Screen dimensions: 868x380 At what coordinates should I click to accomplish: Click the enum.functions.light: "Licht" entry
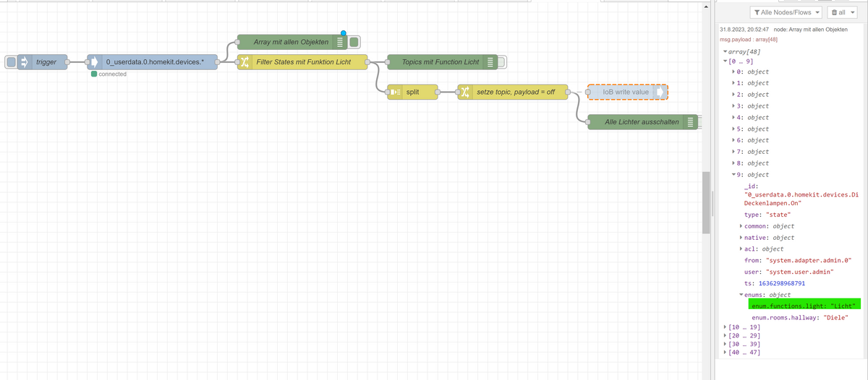click(804, 306)
